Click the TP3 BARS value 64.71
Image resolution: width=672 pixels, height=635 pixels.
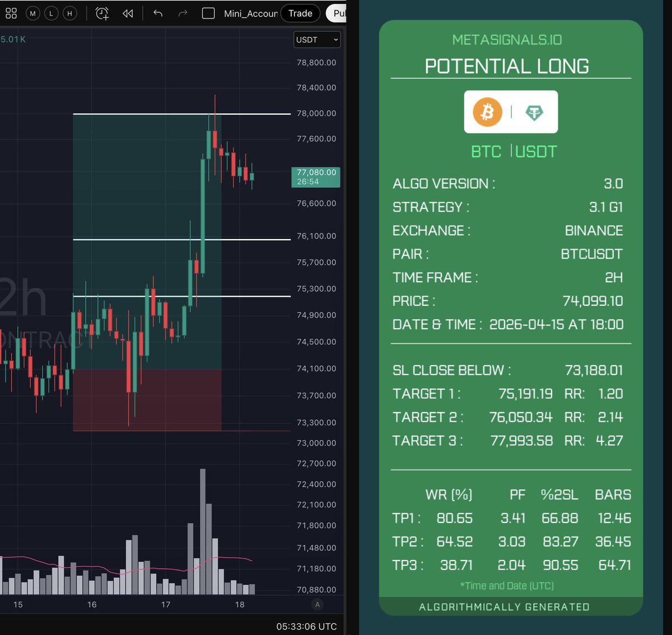coord(614,566)
